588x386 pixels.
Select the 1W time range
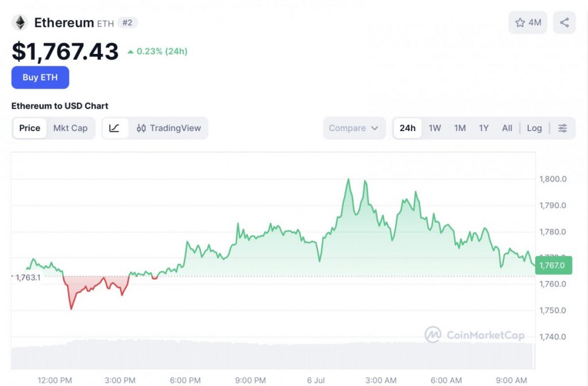(x=435, y=128)
